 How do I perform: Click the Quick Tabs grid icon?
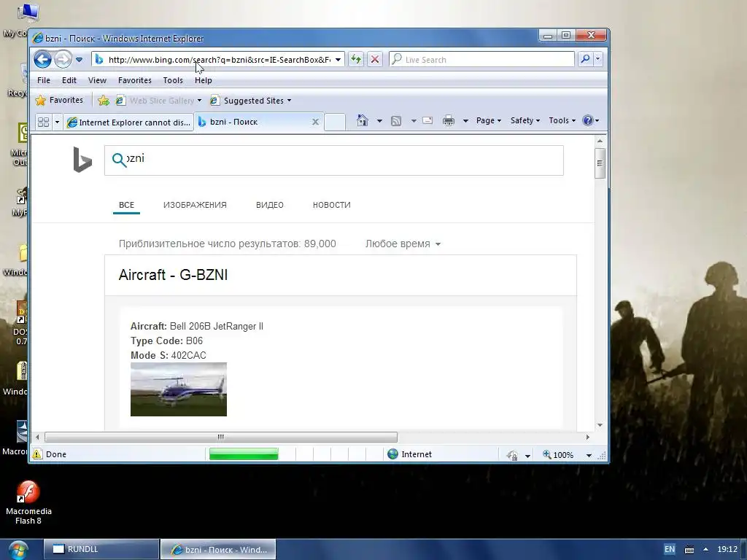[x=43, y=122]
